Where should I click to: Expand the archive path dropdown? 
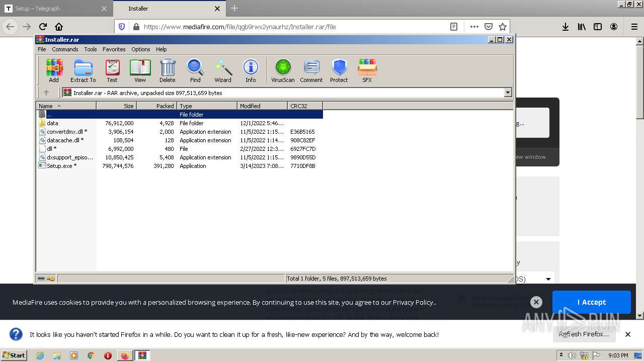coord(508,93)
